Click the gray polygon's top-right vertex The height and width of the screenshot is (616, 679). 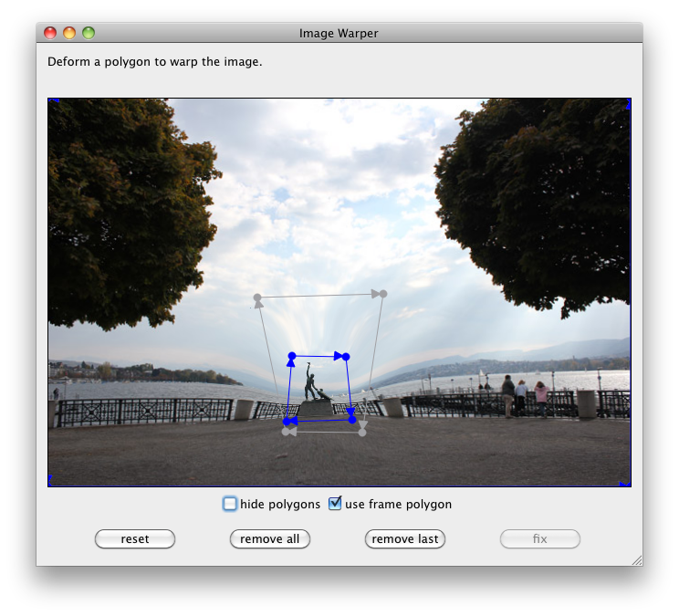click(383, 293)
